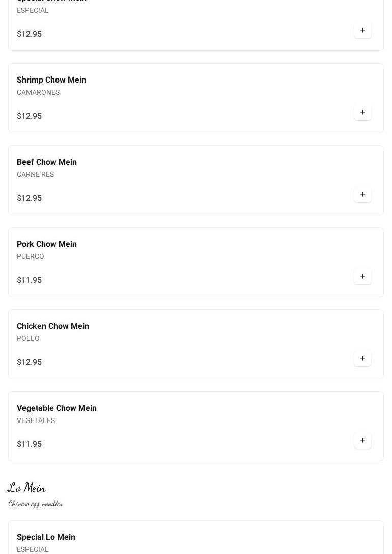The width and height of the screenshot is (392, 554).
Task: Add Chicken Chow Mein via plus icon
Action: [x=362, y=359]
